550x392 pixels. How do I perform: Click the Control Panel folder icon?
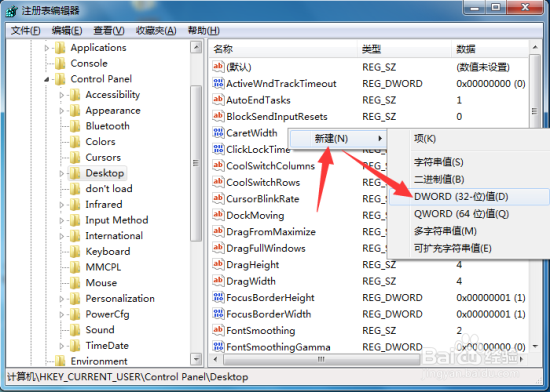pyautogui.click(x=60, y=79)
